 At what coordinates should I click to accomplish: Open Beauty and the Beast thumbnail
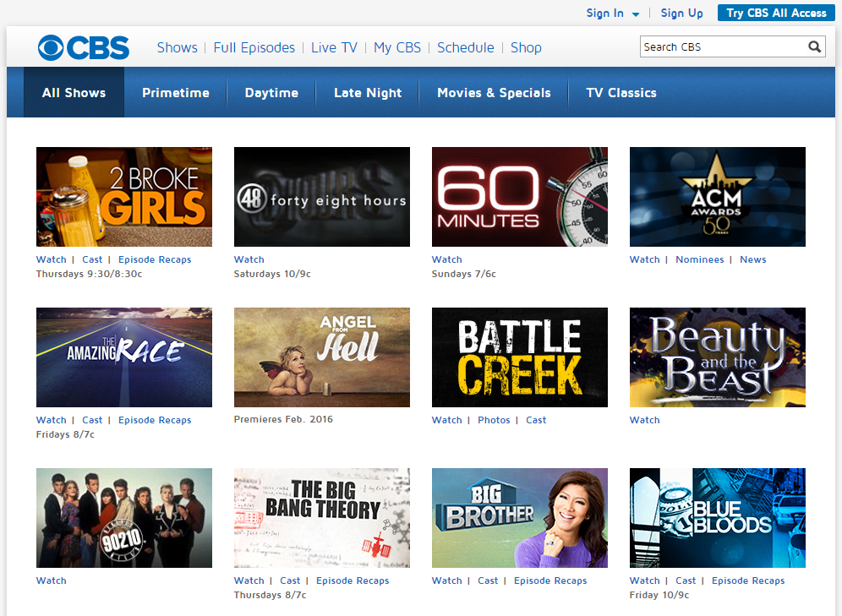[718, 357]
